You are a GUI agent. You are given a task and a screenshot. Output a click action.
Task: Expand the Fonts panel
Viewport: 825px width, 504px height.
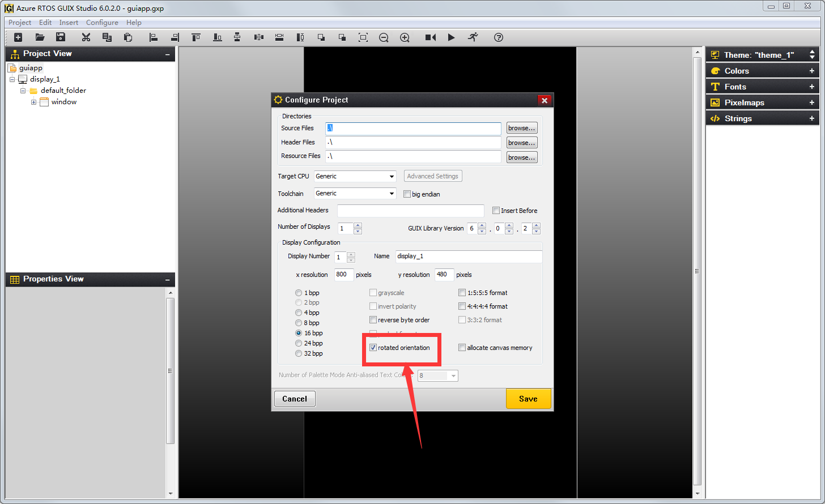(x=811, y=87)
